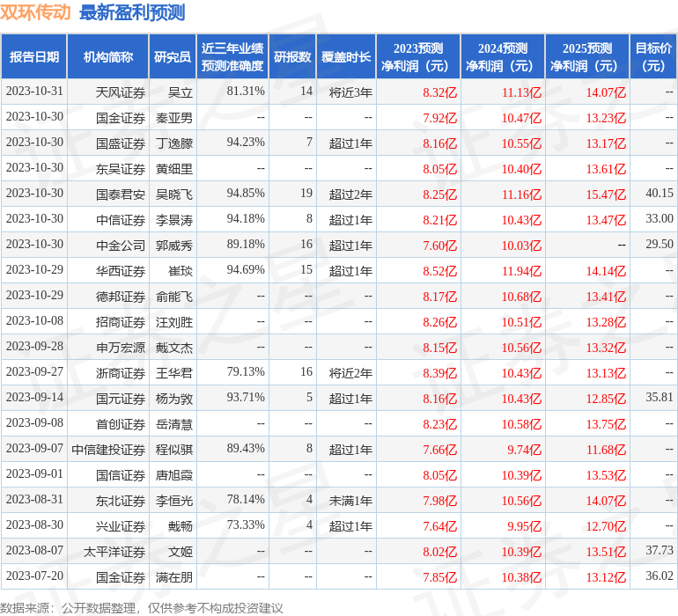This screenshot has width=678, height=616.
Task: Click the 最新盈利预测 heading
Action: [x=132, y=12]
